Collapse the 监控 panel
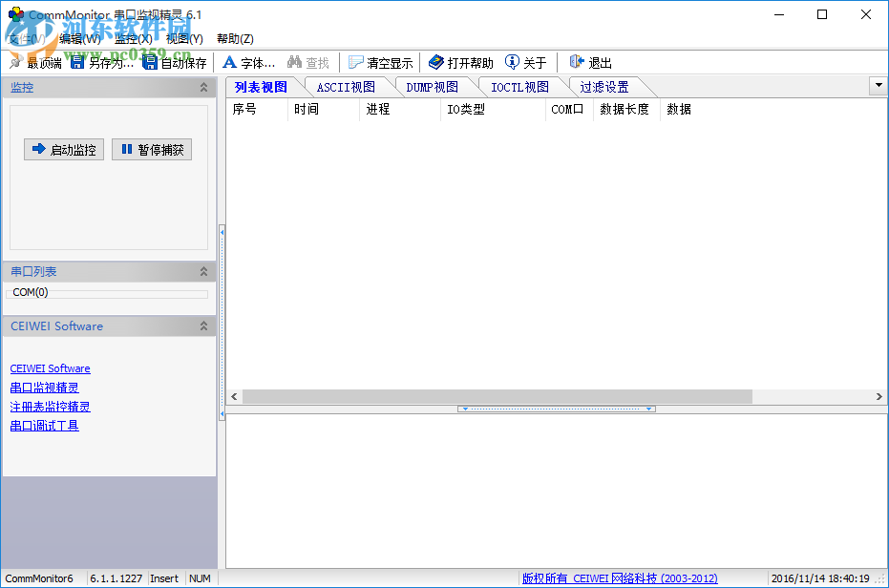Image resolution: width=889 pixels, height=588 pixels. 203,88
